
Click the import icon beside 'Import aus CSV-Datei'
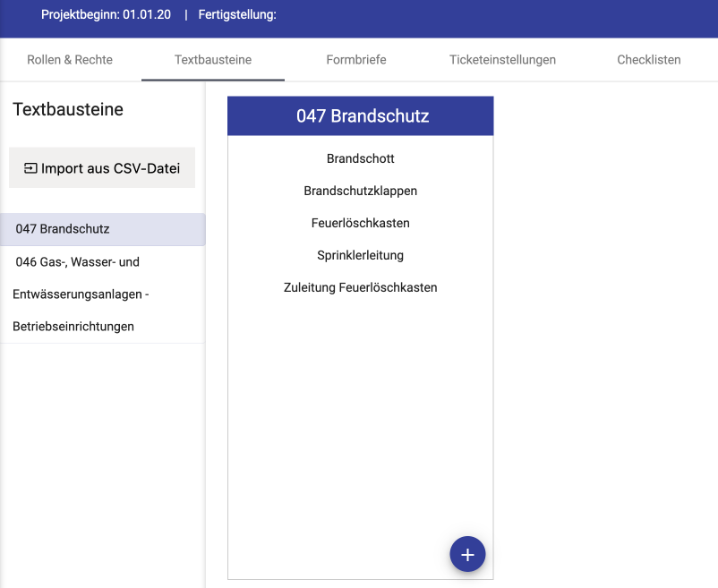30,168
